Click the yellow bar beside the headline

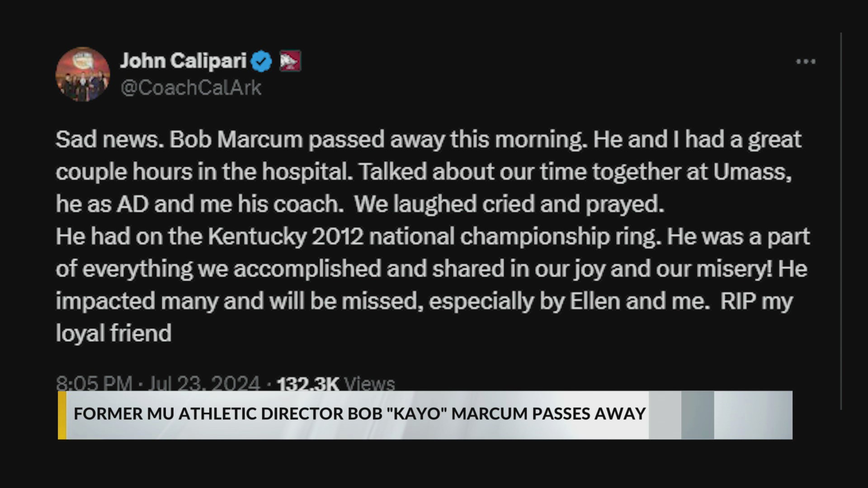[x=61, y=414]
